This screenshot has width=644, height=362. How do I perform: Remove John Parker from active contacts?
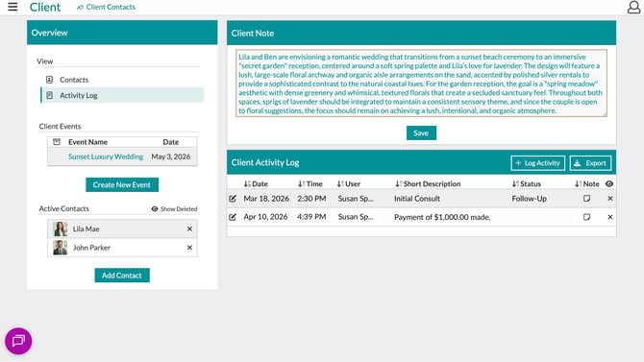[189, 247]
